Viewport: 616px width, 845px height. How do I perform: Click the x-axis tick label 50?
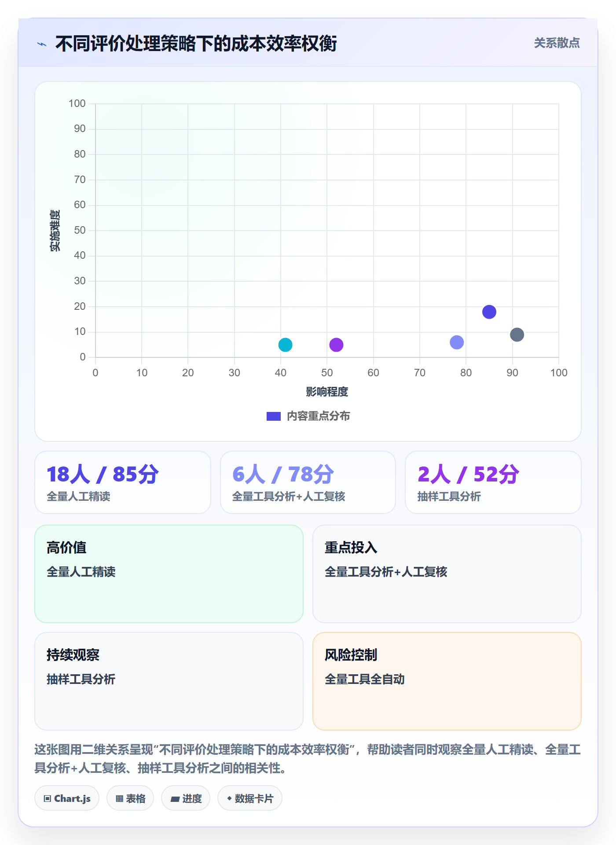tap(327, 373)
